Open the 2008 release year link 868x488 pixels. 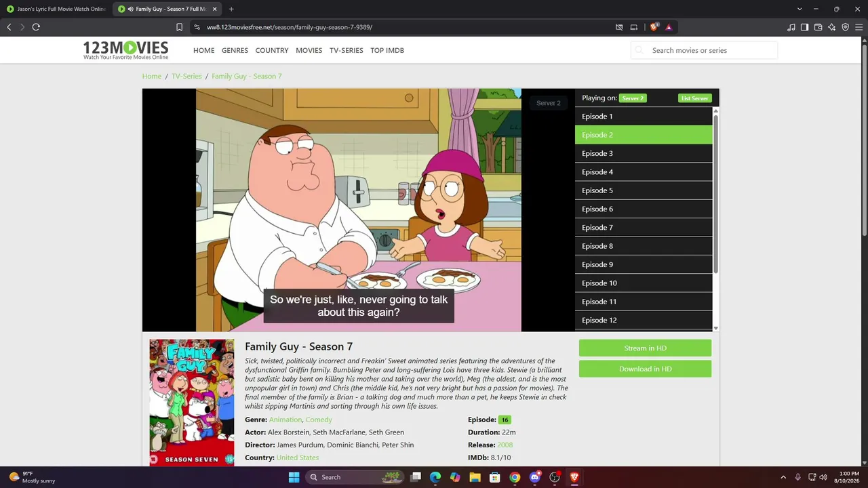coord(505,445)
